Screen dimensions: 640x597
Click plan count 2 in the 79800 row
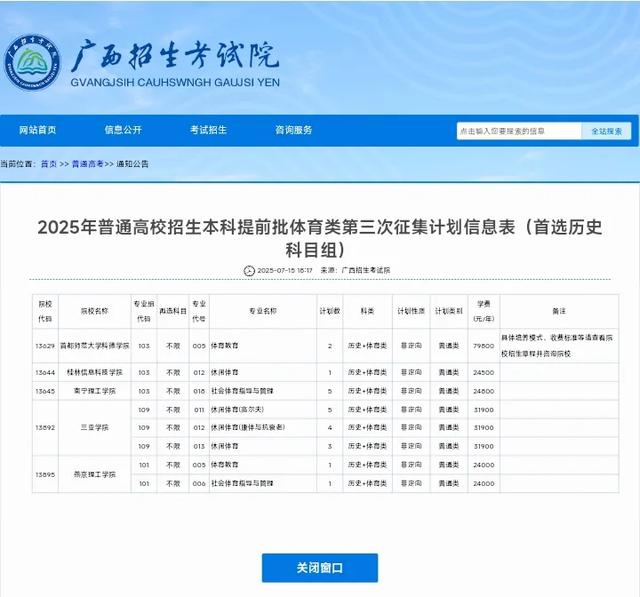point(330,346)
